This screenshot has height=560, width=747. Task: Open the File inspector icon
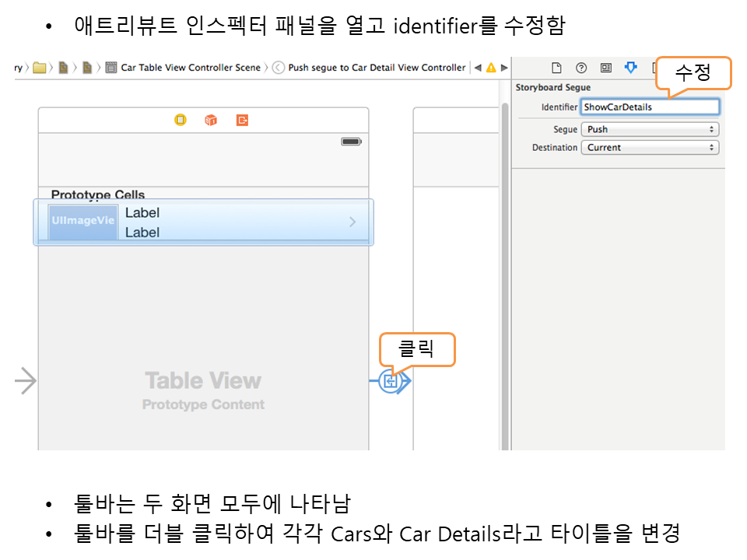coord(556,68)
